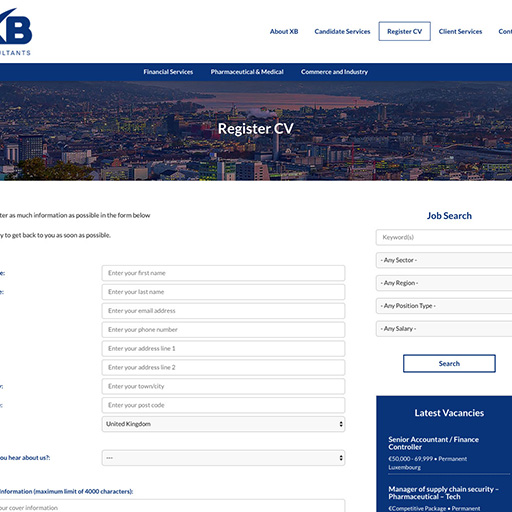Image resolution: width=512 pixels, height=512 pixels.
Task: Click the address line 1 field
Action: click(x=223, y=348)
